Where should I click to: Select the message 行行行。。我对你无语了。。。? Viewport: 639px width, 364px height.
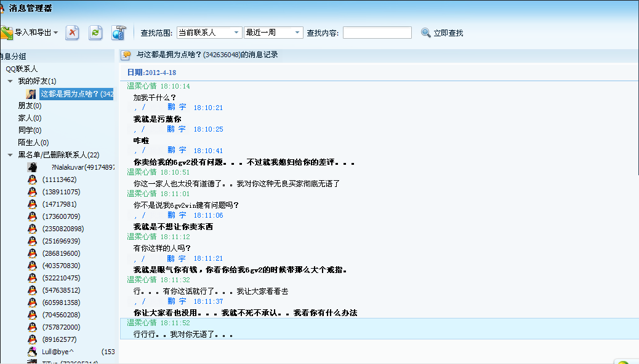183,334
